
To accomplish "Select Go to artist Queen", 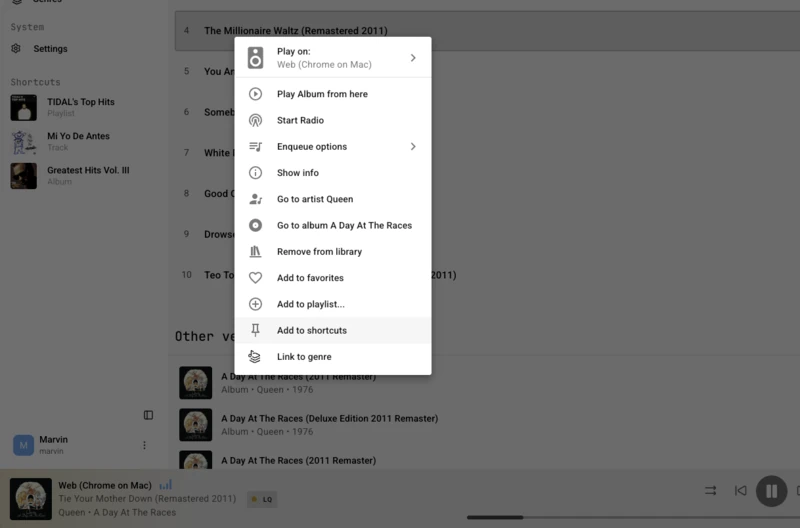I will [333, 199].
